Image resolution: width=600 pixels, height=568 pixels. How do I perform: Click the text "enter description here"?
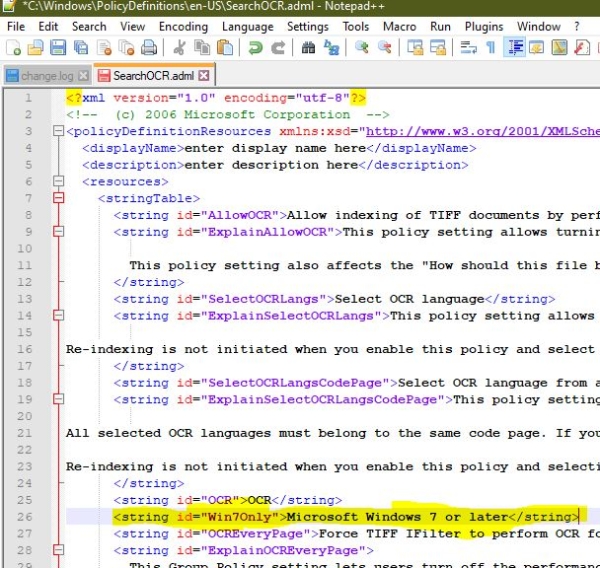(271, 165)
